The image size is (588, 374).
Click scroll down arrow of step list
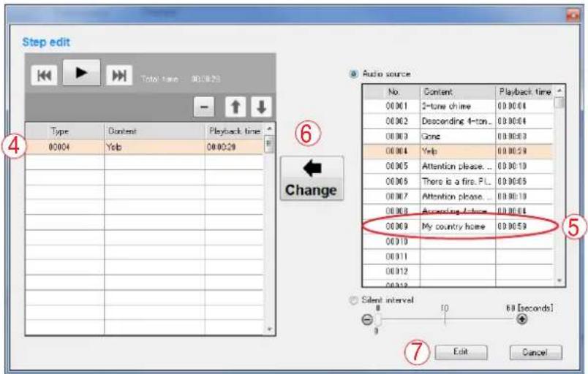pyautogui.click(x=269, y=329)
